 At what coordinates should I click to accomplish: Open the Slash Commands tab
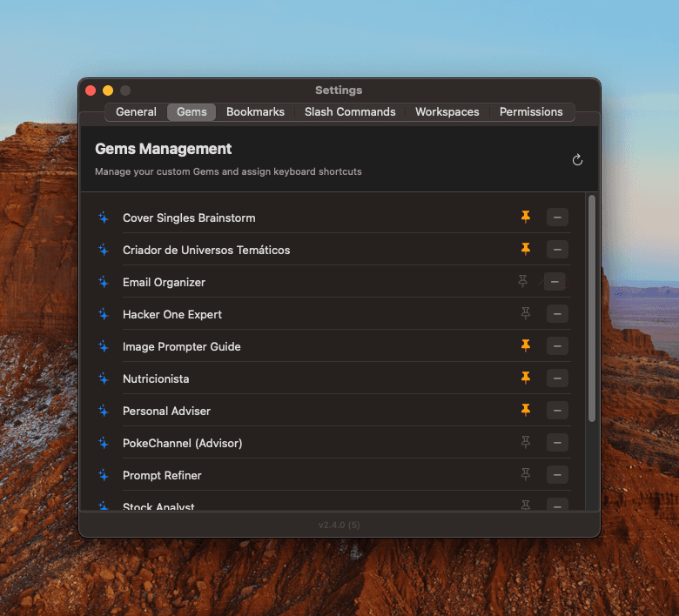350,112
